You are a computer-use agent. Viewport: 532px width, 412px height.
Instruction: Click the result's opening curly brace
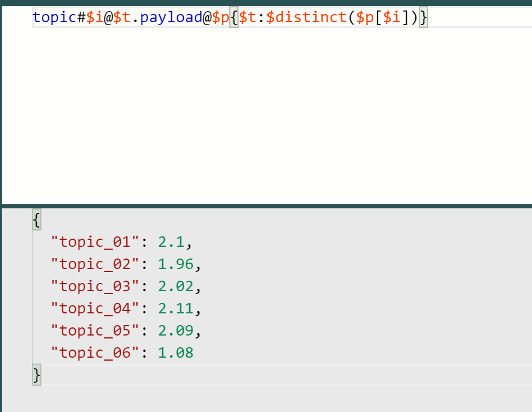point(37,219)
